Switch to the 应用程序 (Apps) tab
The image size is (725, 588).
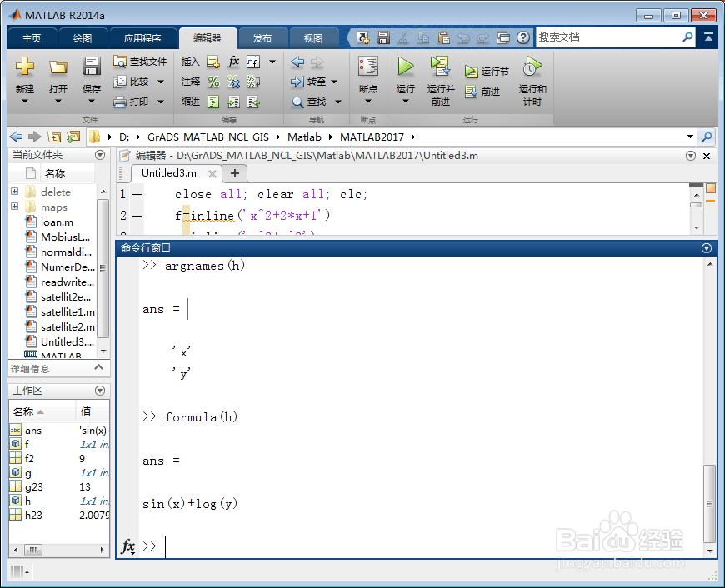point(142,38)
